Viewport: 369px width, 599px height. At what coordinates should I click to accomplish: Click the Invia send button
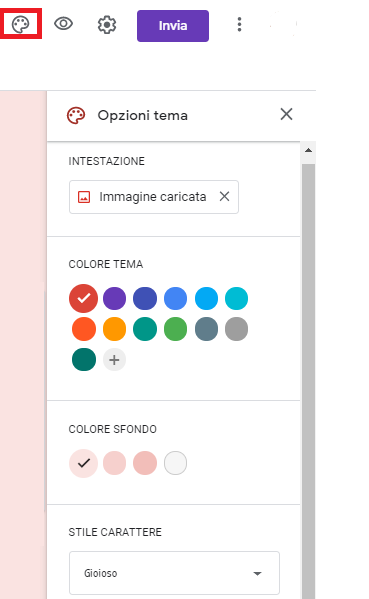point(173,26)
